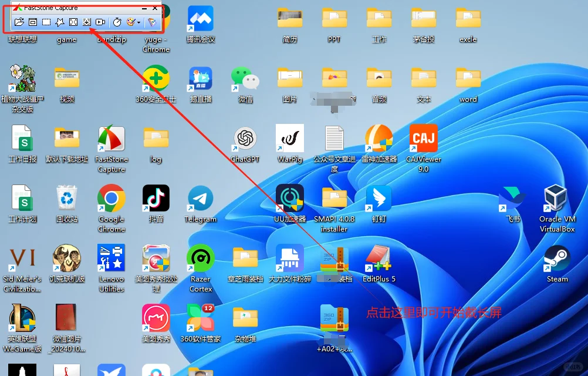Image resolution: width=588 pixels, height=376 pixels.
Task: Select the EditPlus 5 shortcut
Action: tap(379, 264)
